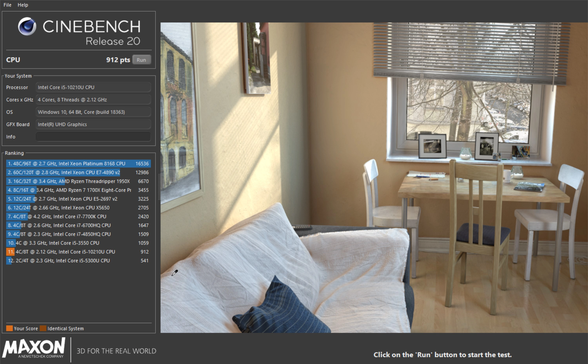This screenshot has width=588, height=364.
Task: Click the 16536 score value
Action: pyautogui.click(x=142, y=163)
